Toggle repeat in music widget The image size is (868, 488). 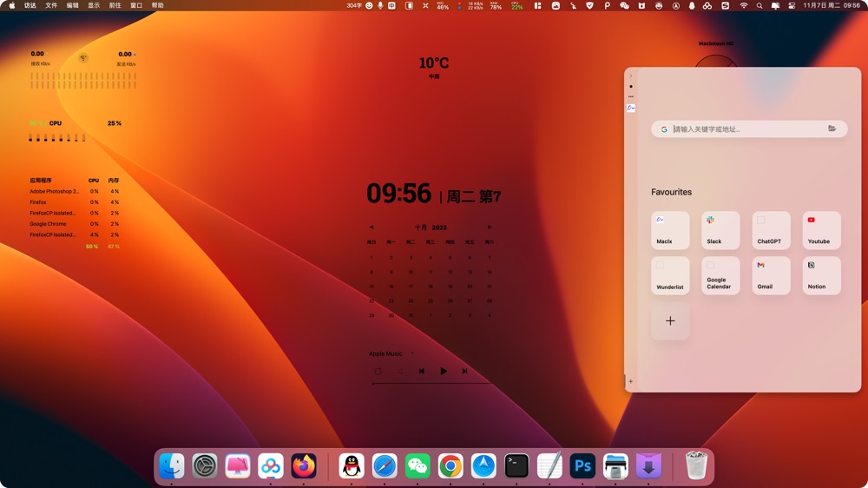coord(378,371)
